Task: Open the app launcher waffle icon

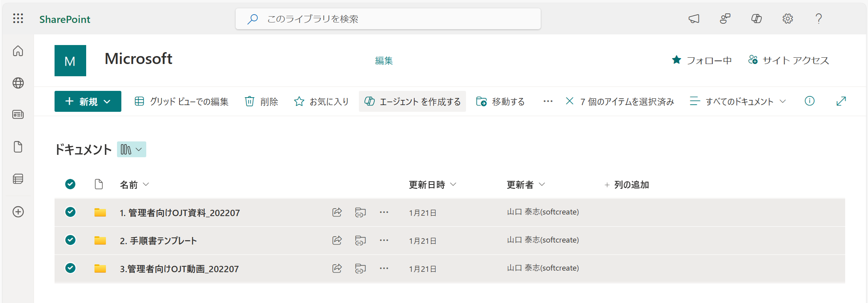Action: pos(18,19)
